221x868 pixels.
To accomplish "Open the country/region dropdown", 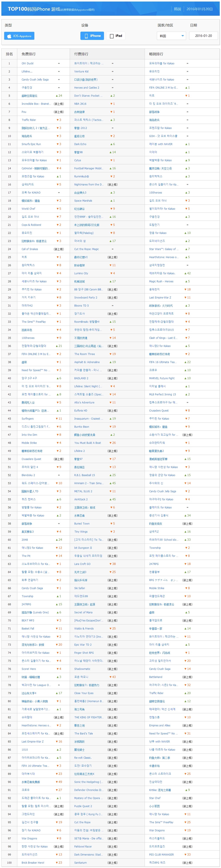I will tap(171, 36).
